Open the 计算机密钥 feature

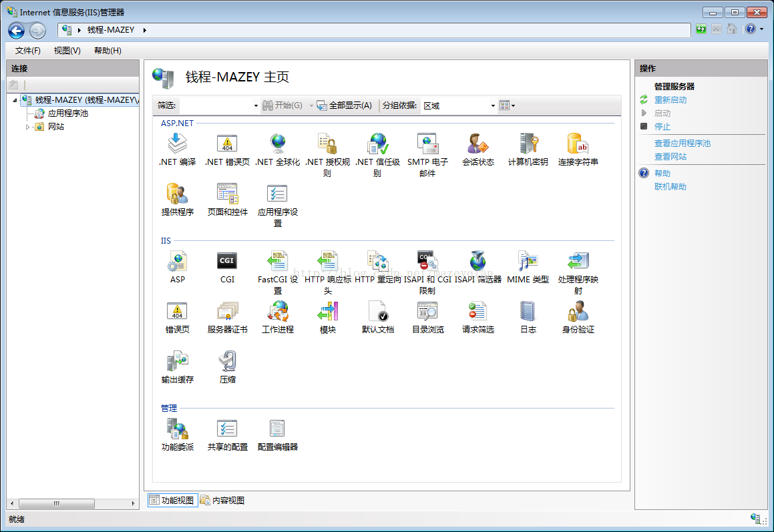[528, 150]
